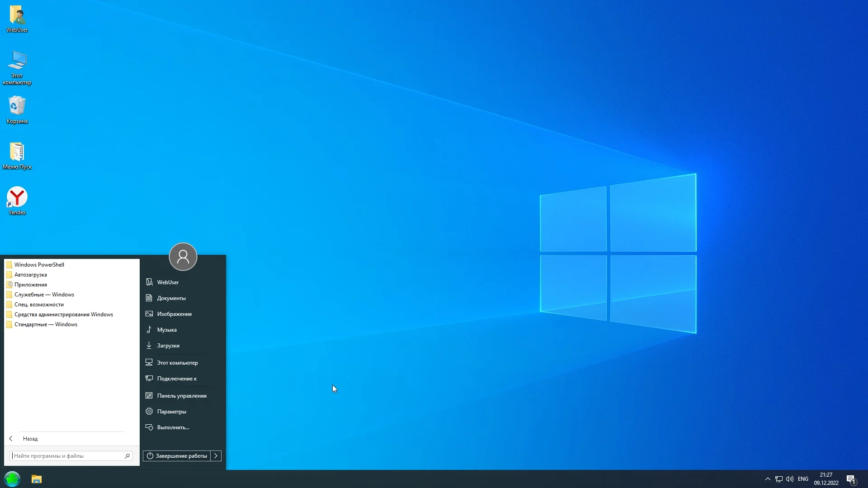Expand the Windows PowerShell folder
This screenshot has width=868, height=488.
39,265
